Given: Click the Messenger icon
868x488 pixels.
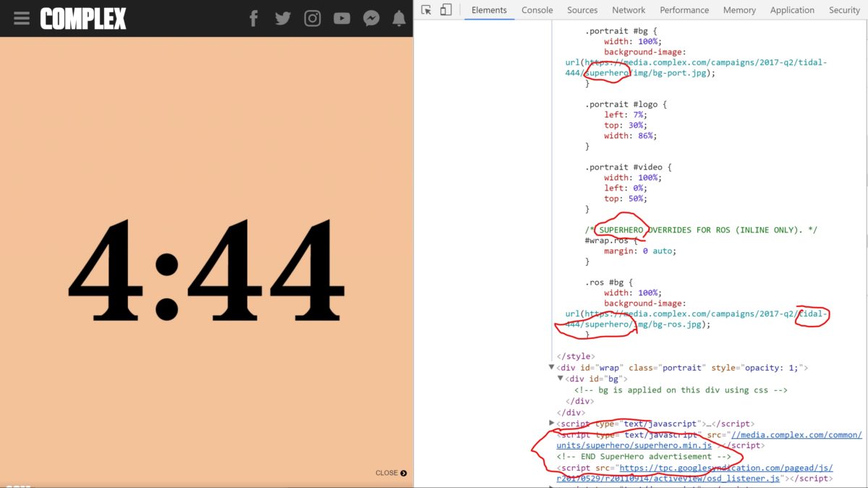Looking at the screenshot, I should [371, 19].
